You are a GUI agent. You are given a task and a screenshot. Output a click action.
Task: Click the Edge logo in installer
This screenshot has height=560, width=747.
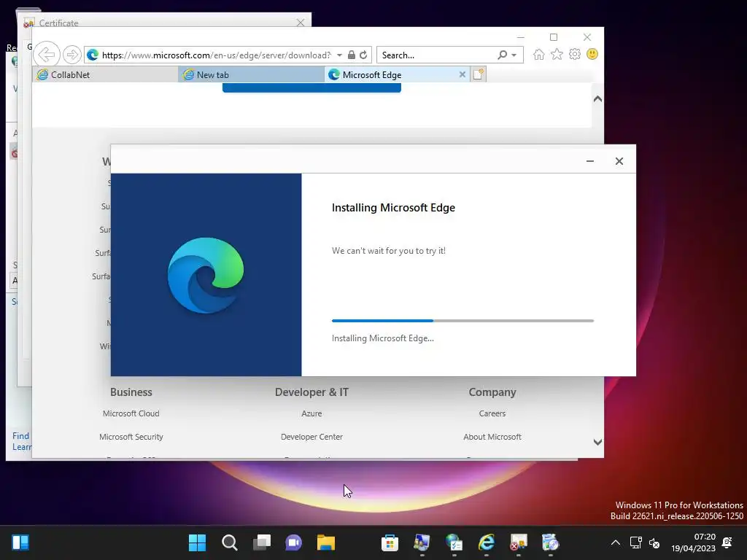205,275
